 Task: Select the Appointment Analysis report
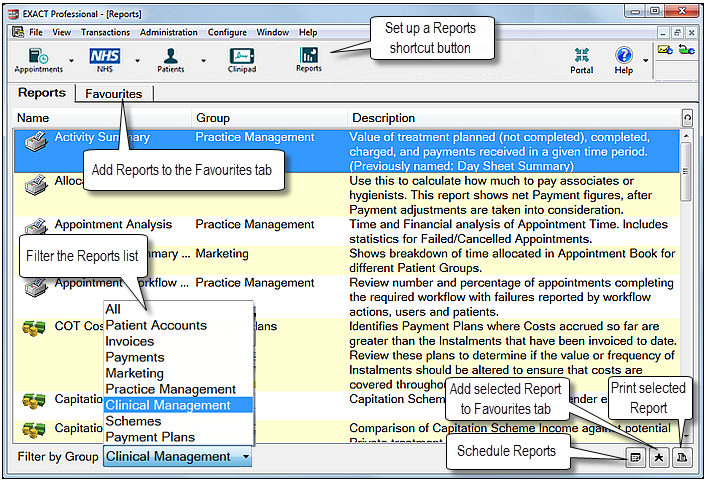point(113,224)
